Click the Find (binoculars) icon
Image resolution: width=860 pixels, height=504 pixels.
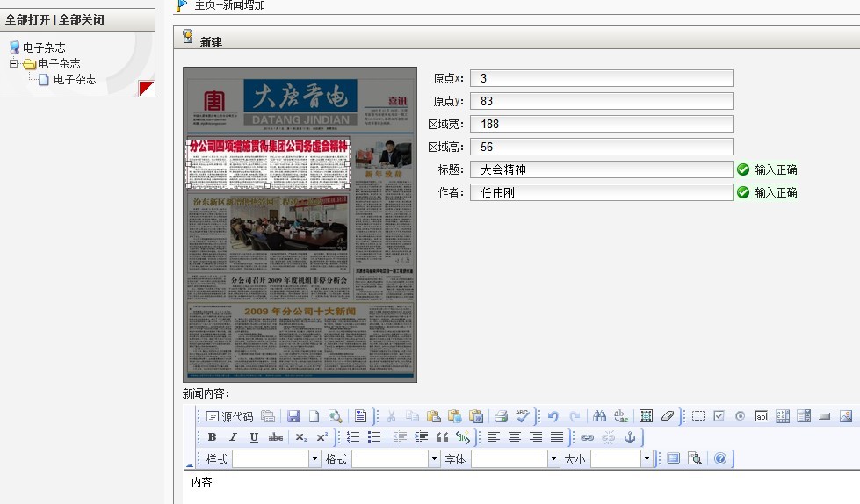600,416
